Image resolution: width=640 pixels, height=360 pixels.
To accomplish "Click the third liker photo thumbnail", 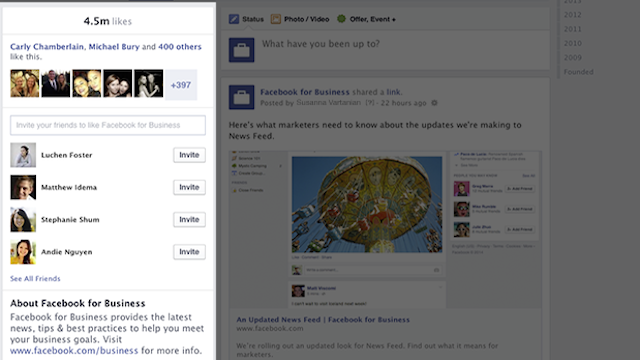I will coord(87,83).
